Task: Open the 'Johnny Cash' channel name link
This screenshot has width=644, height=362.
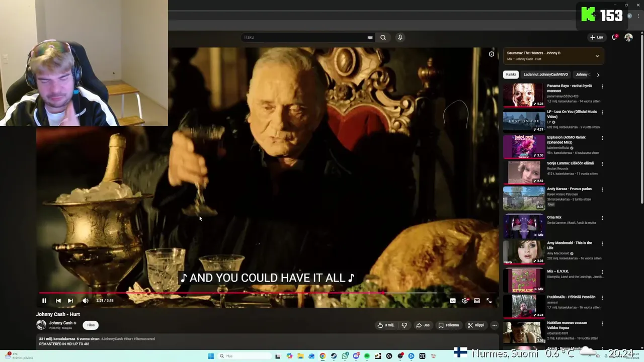Action: click(x=61, y=323)
